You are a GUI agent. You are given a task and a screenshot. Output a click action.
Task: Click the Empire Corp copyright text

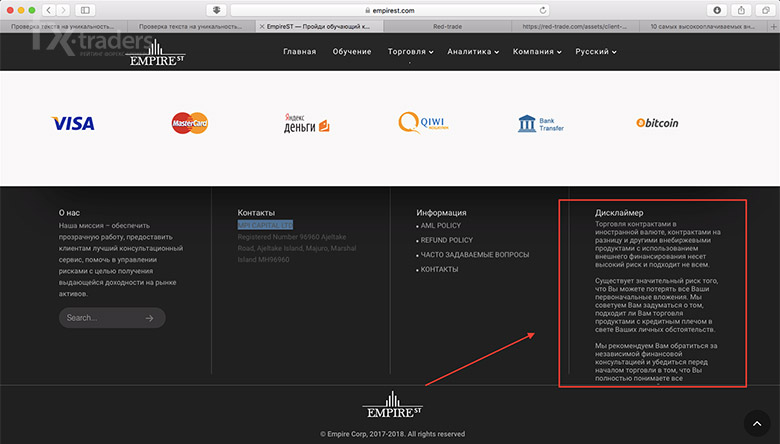[x=392, y=434]
